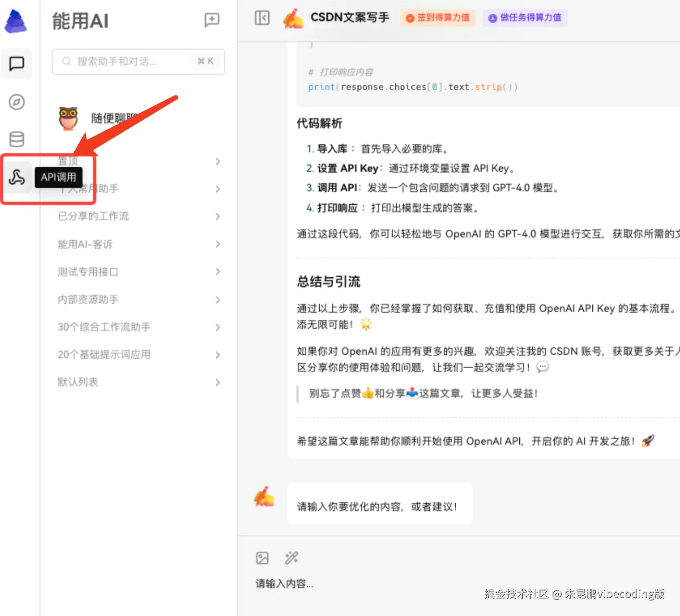Open the API调用 webhook icon

[x=16, y=177]
